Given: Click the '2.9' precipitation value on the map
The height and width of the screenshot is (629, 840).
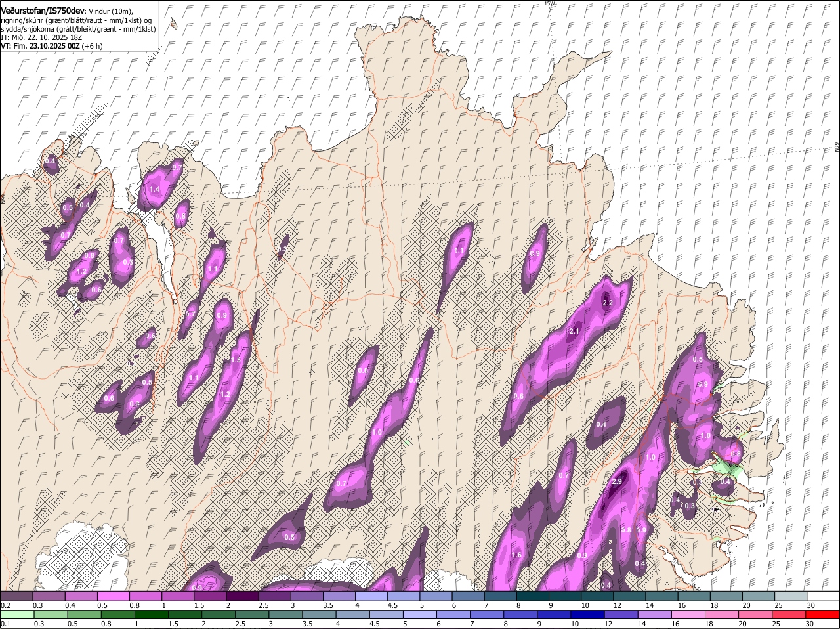Looking at the screenshot, I should tap(616, 481).
